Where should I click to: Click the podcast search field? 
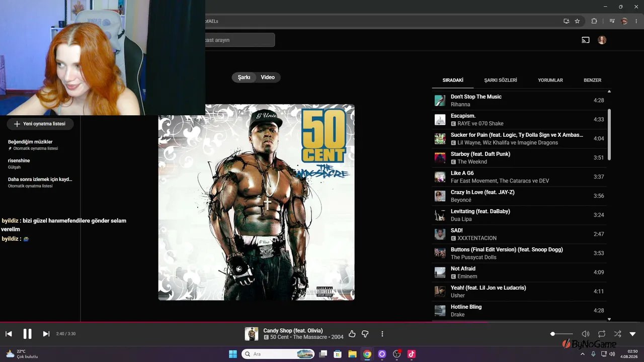(x=240, y=40)
